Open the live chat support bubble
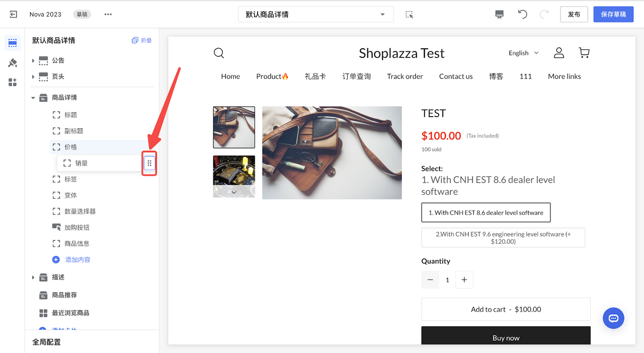This screenshot has width=644, height=353. coord(613,318)
